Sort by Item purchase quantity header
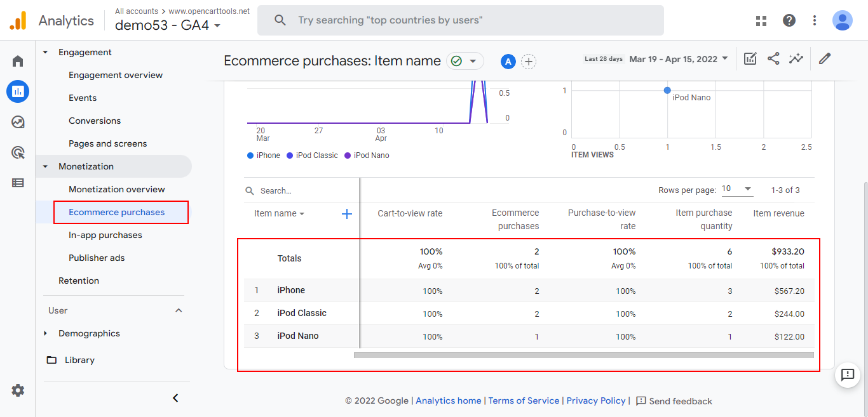The width and height of the screenshot is (868, 417). coord(704,220)
